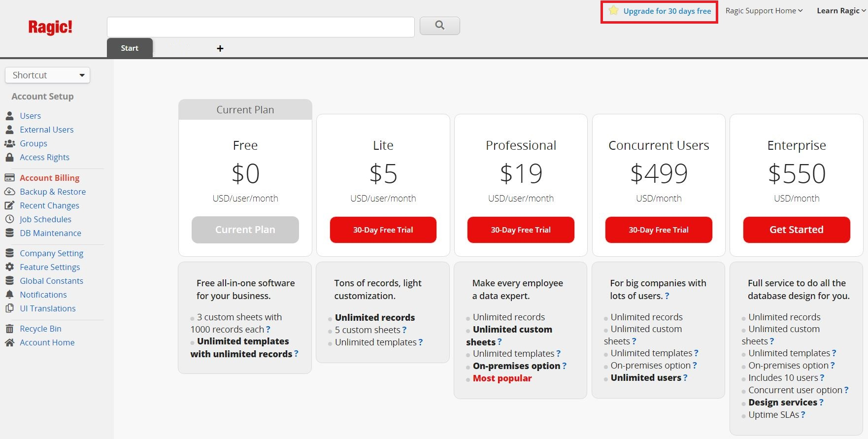Open help for Professional On-premises option
Viewport: 868px width, 439px height.
(x=565, y=366)
